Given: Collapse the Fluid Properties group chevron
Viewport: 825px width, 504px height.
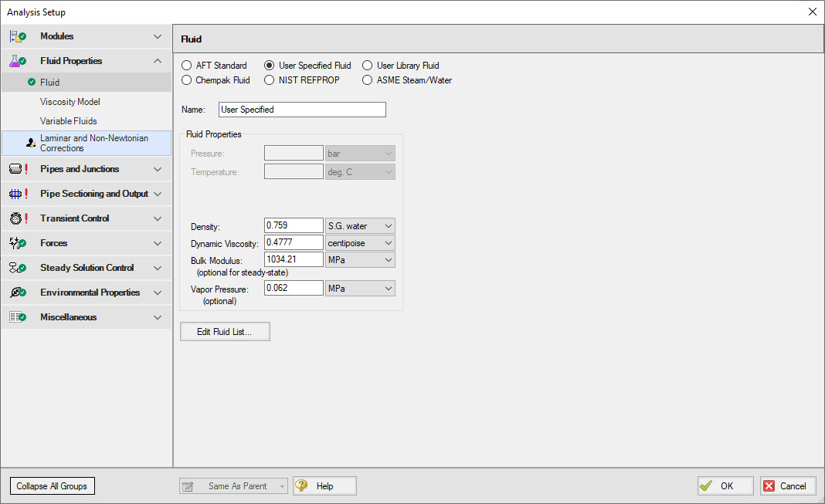Looking at the screenshot, I should point(158,61).
